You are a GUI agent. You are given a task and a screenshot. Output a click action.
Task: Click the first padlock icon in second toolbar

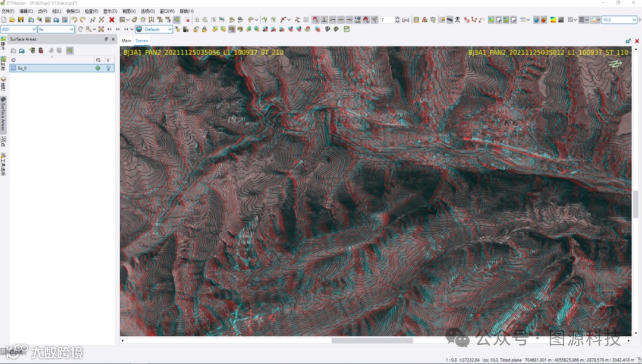[196, 30]
